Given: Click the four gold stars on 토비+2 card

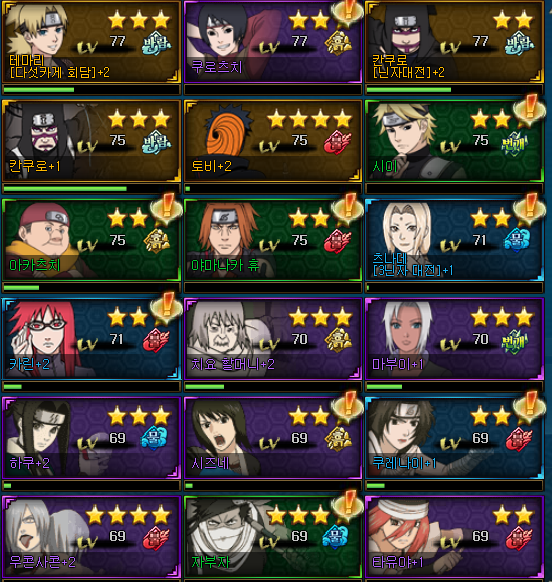Looking at the screenshot, I should 309,119.
